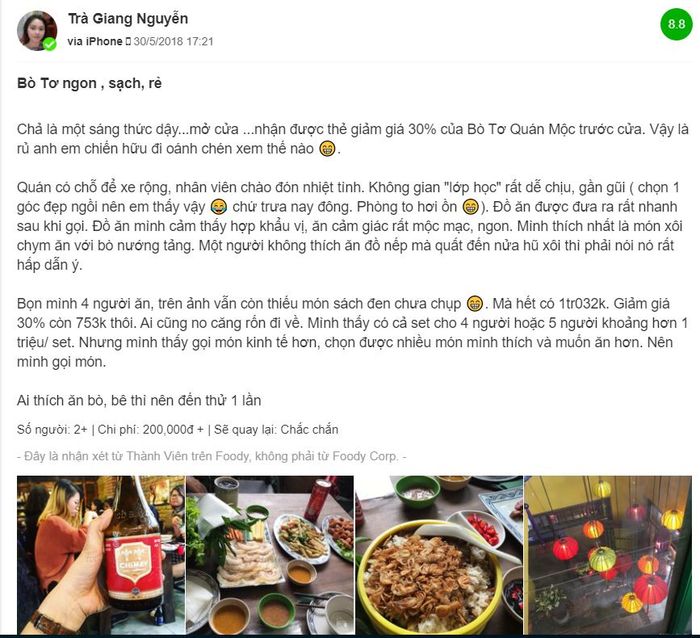Click the grinning emoji after 'chưa chụp'
The height and width of the screenshot is (638, 700).
tap(475, 304)
